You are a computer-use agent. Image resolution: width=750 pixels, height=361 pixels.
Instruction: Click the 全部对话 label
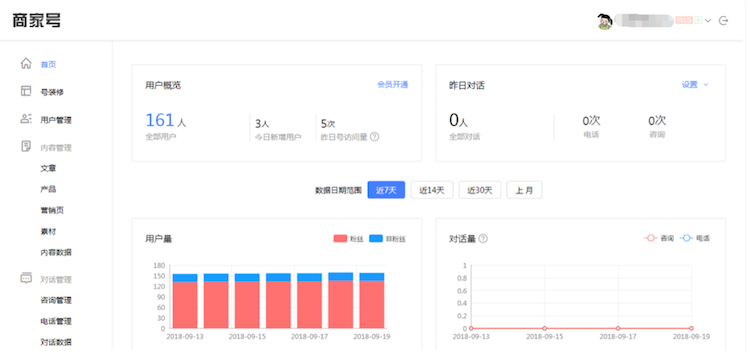(464, 137)
